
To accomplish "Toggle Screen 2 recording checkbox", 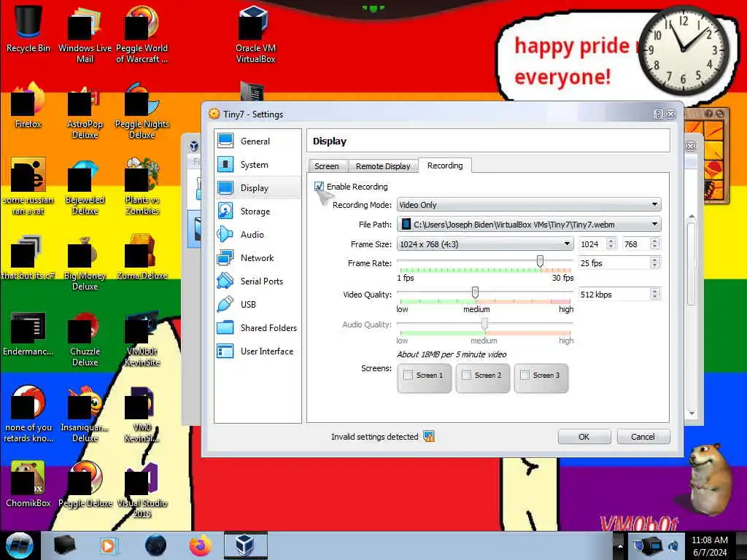I will [467, 376].
